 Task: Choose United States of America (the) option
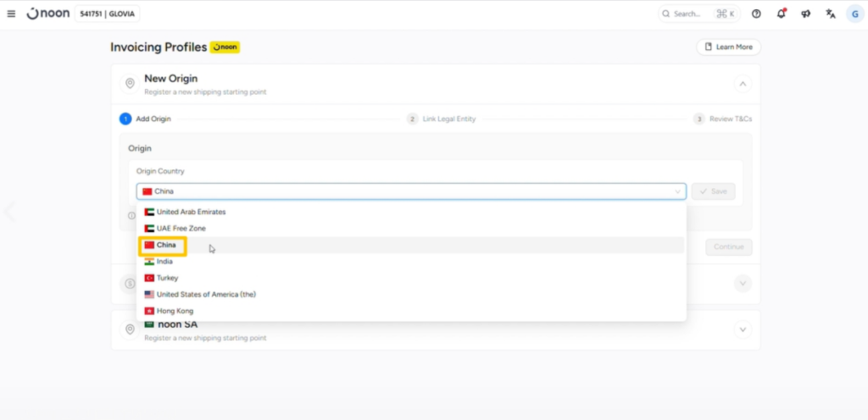point(411,295)
